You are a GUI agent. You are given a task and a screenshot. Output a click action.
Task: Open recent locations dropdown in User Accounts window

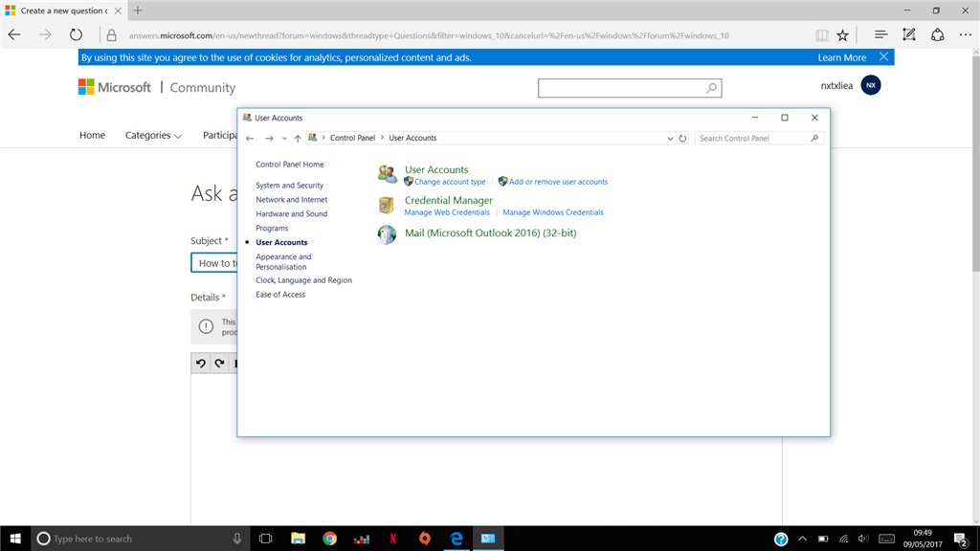click(x=284, y=138)
